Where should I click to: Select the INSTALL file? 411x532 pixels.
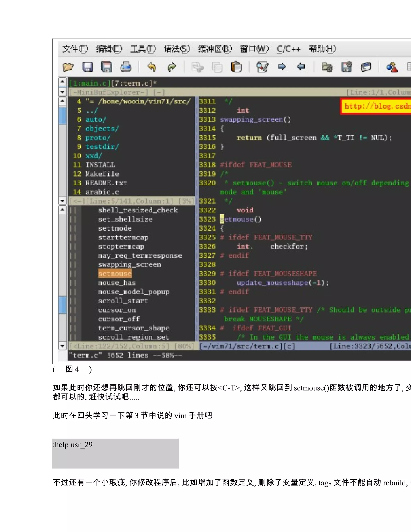100,165
